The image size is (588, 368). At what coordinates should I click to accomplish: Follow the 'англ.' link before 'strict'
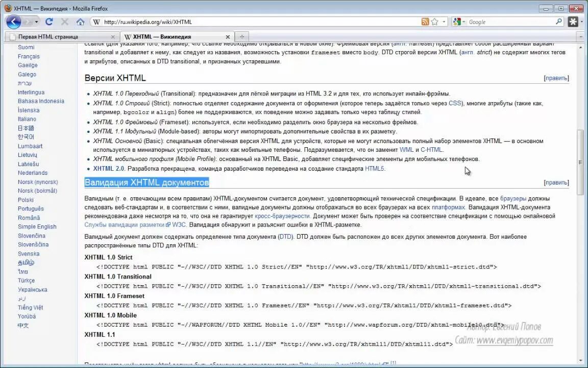tap(467, 52)
